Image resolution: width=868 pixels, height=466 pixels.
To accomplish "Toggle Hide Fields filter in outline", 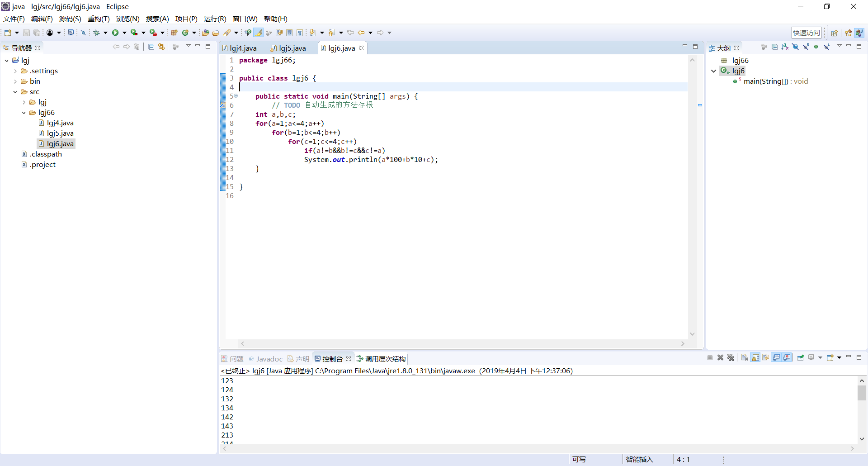I will (795, 47).
